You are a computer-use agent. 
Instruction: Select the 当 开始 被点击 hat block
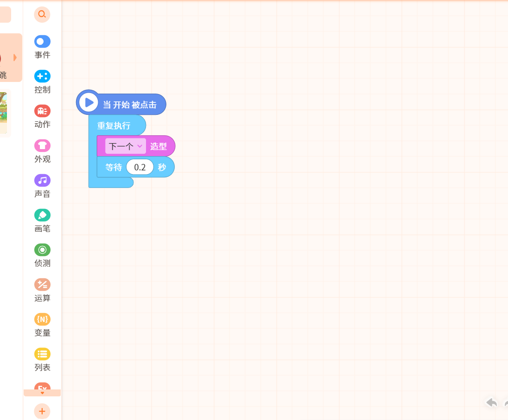130,105
